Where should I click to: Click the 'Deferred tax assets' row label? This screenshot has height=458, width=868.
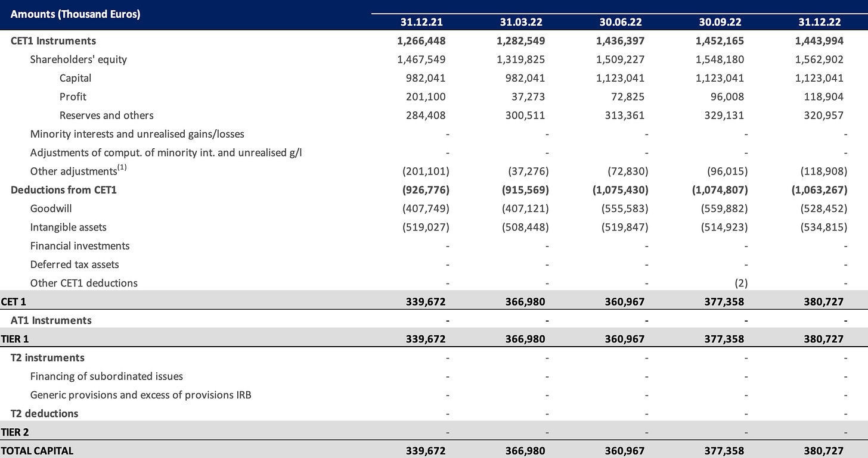coord(75,264)
